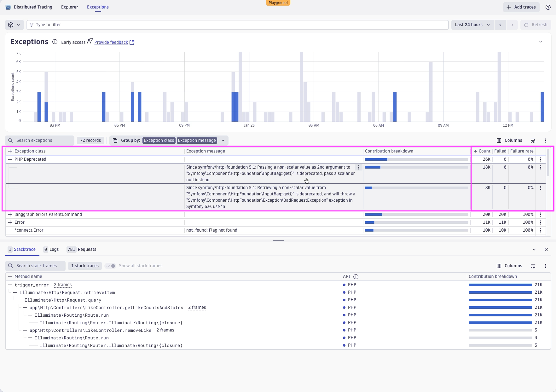Click the Exceptions info icon
The image size is (556, 392).
pyautogui.click(x=55, y=42)
